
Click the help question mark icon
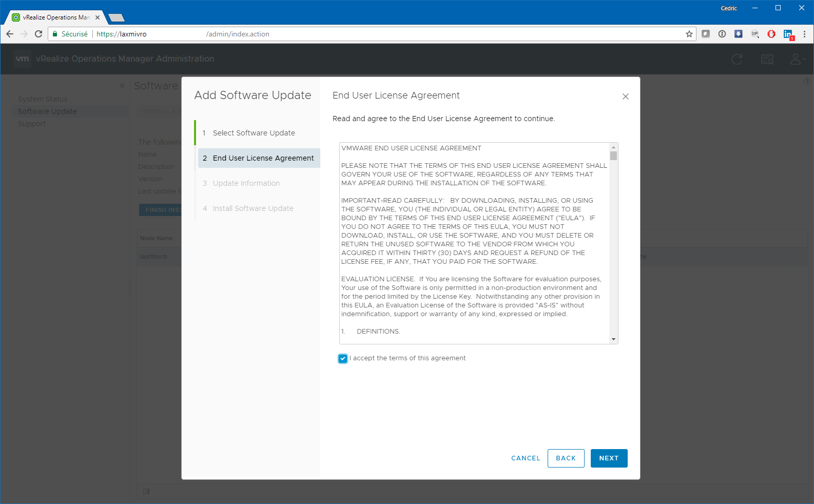807,81
